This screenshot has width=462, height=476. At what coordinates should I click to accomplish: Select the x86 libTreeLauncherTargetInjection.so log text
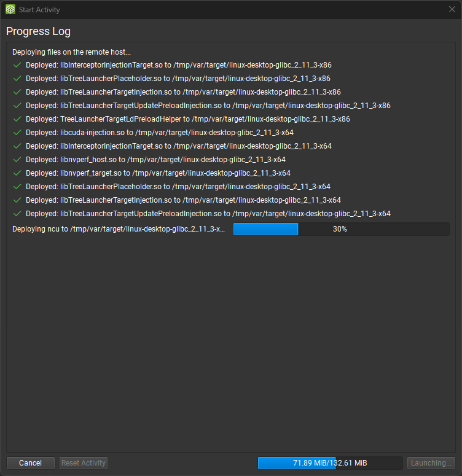coord(183,92)
